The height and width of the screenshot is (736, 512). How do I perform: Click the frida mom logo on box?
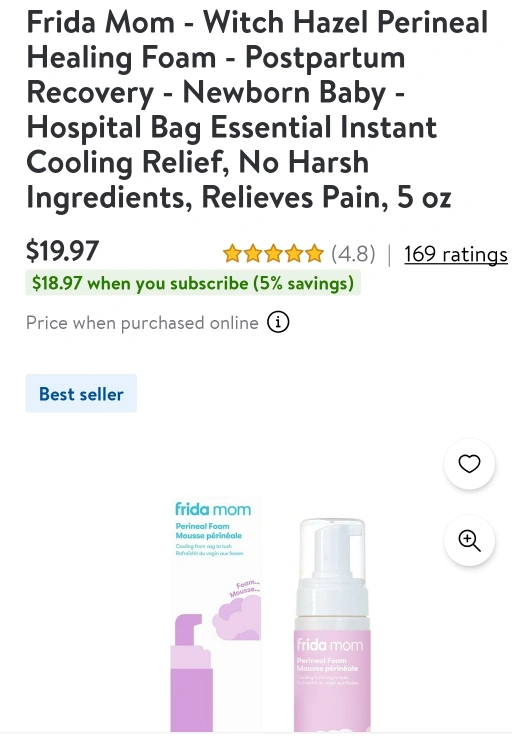213,509
